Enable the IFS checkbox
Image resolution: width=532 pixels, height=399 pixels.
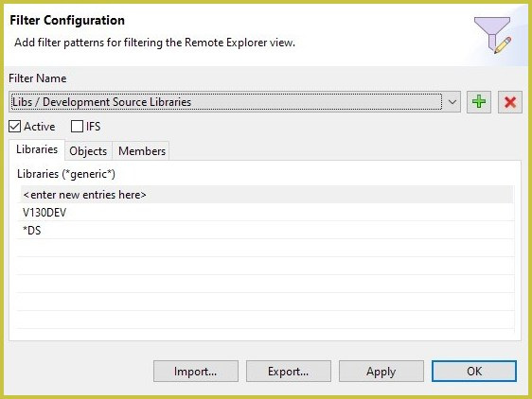77,127
